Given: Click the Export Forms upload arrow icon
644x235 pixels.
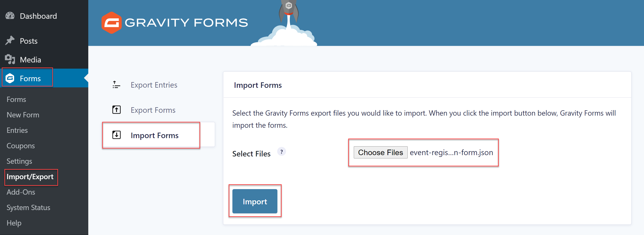Looking at the screenshot, I should click(x=117, y=110).
